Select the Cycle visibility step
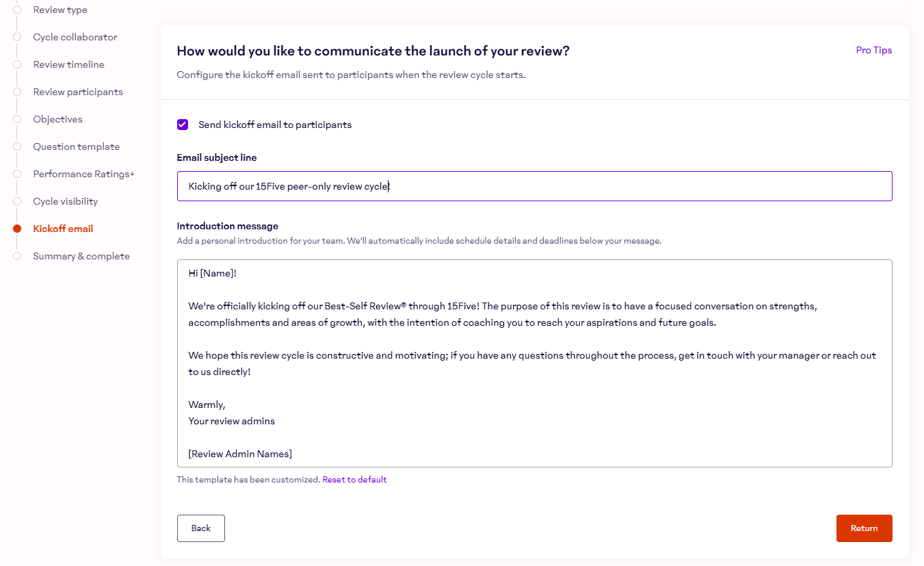This screenshot has width=924, height=566. [65, 201]
